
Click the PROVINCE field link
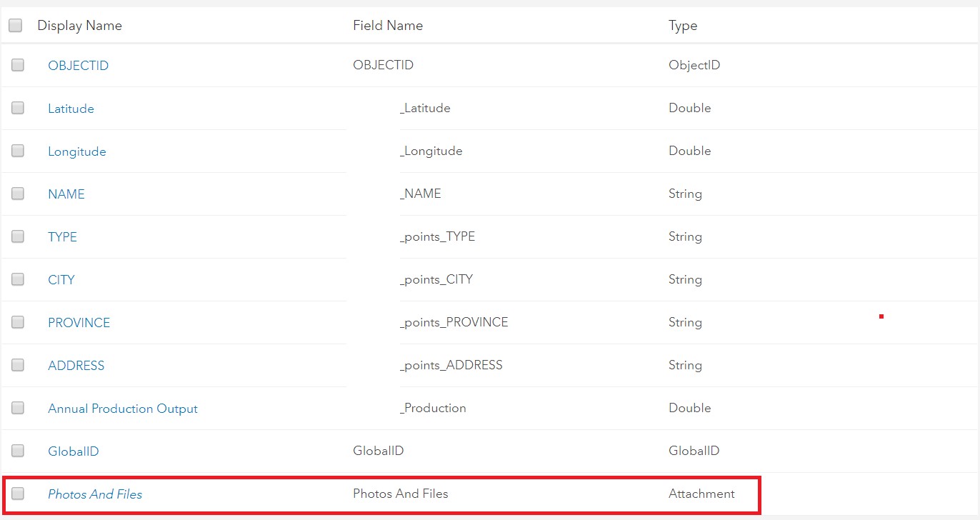click(x=79, y=323)
